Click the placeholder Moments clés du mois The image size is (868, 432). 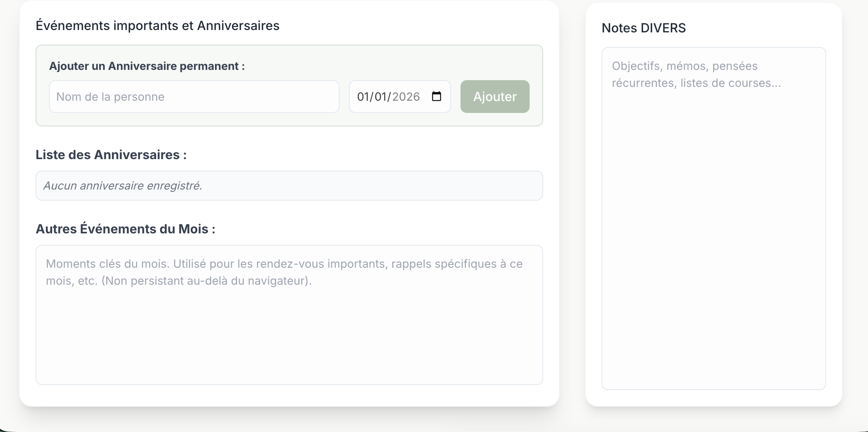click(x=284, y=272)
